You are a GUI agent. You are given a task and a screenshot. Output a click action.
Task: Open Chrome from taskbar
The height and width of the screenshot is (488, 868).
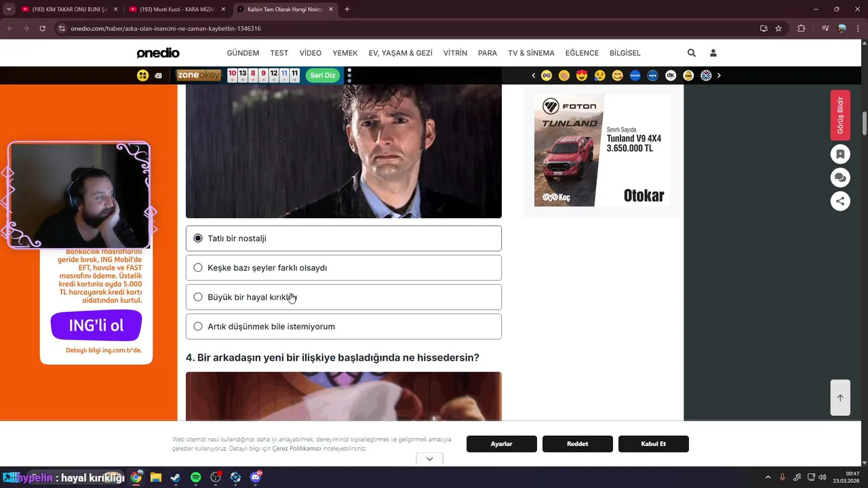click(136, 478)
